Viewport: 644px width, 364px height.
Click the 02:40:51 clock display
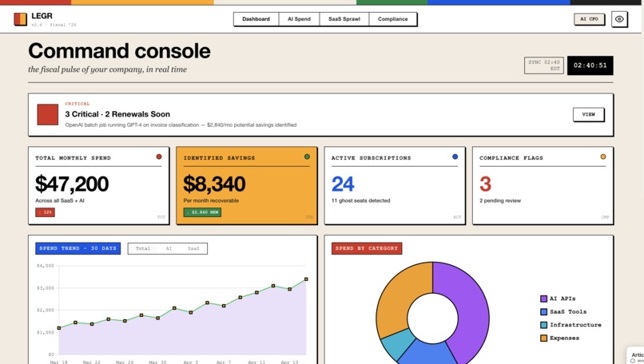[590, 65]
